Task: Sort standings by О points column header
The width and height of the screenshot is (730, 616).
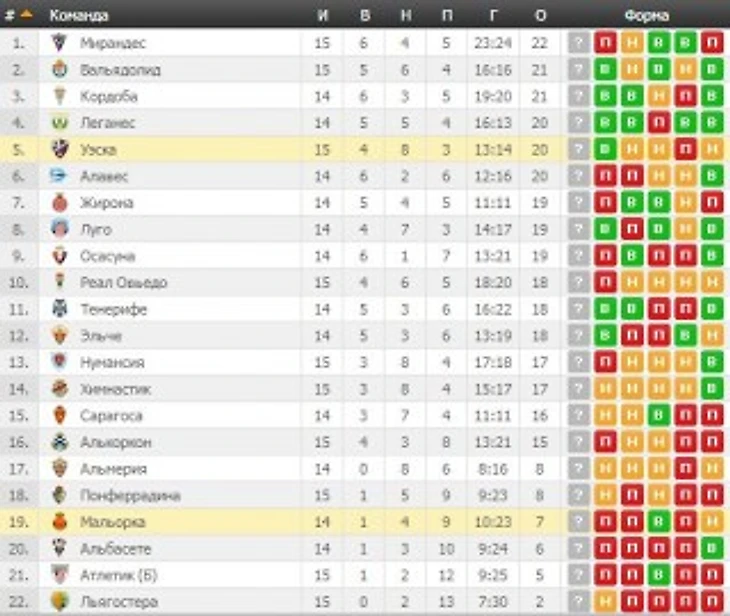Action: pos(541,15)
